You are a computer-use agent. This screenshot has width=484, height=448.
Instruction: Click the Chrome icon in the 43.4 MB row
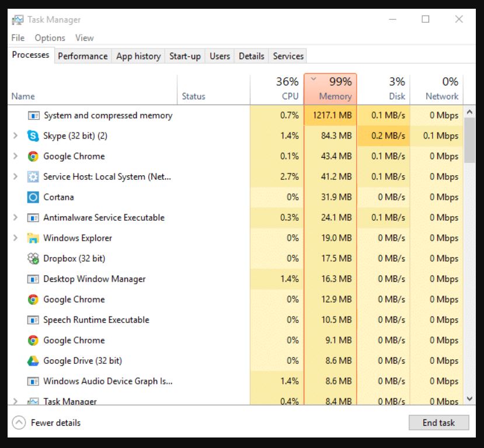(x=33, y=157)
